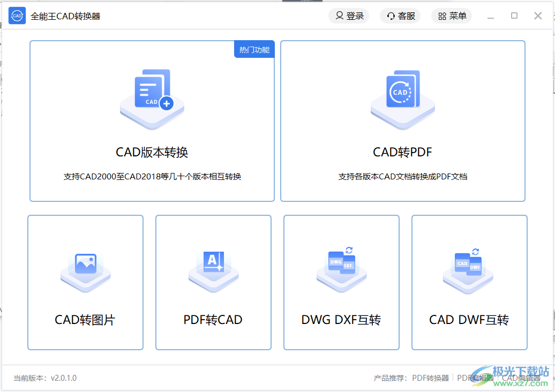The image size is (555, 392).
Task: Maximize the converter window
Action: point(514,16)
